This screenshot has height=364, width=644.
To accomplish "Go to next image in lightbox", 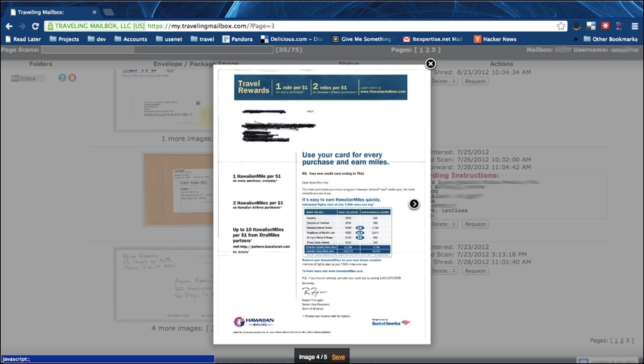I will (414, 203).
